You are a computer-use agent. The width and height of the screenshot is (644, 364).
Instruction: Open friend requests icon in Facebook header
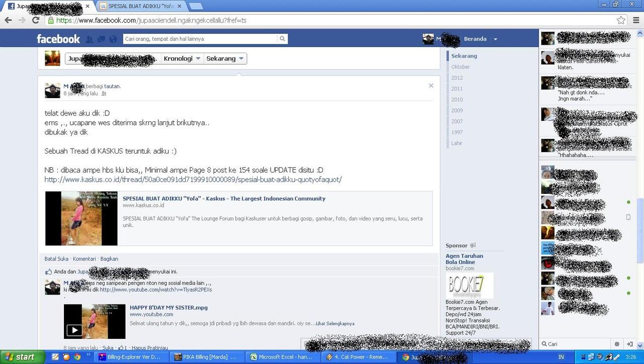pyautogui.click(x=90, y=39)
